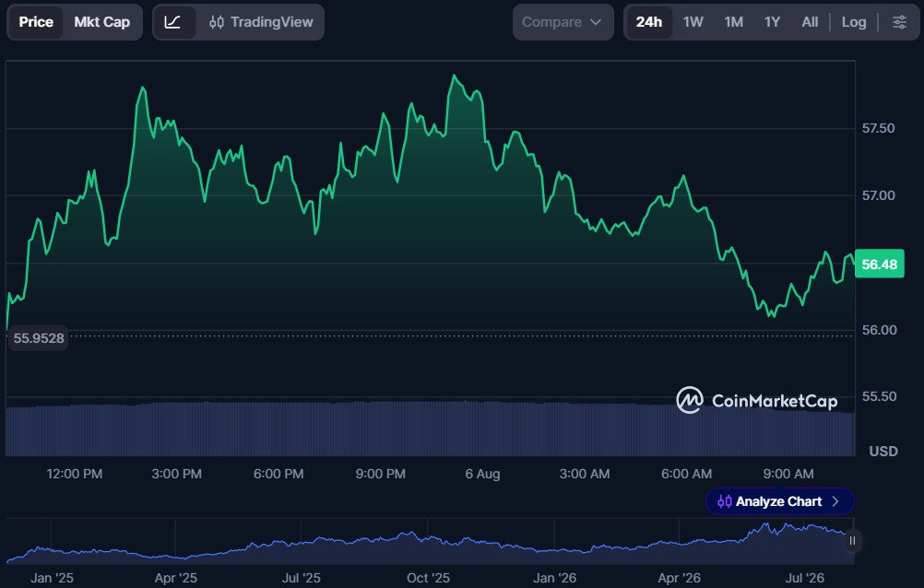Screen dimensions: 924x588
Task: Click the 55.9528 opening price label
Action: pyautogui.click(x=39, y=338)
